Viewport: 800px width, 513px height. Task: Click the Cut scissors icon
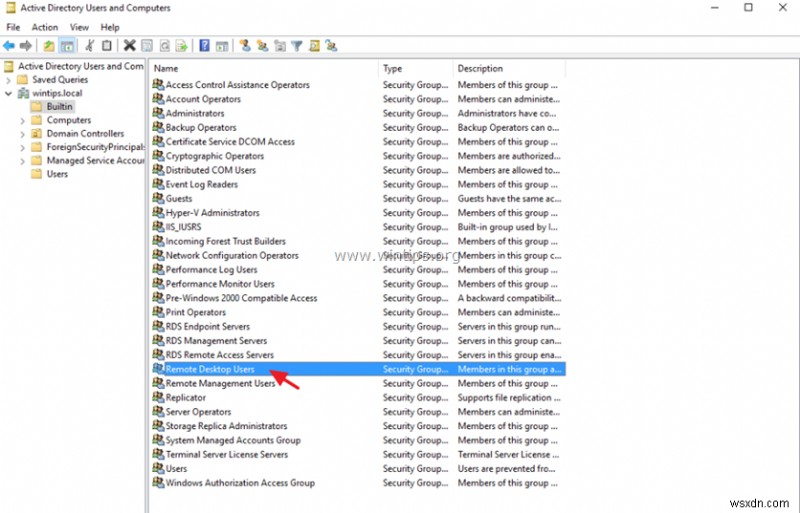[90, 46]
